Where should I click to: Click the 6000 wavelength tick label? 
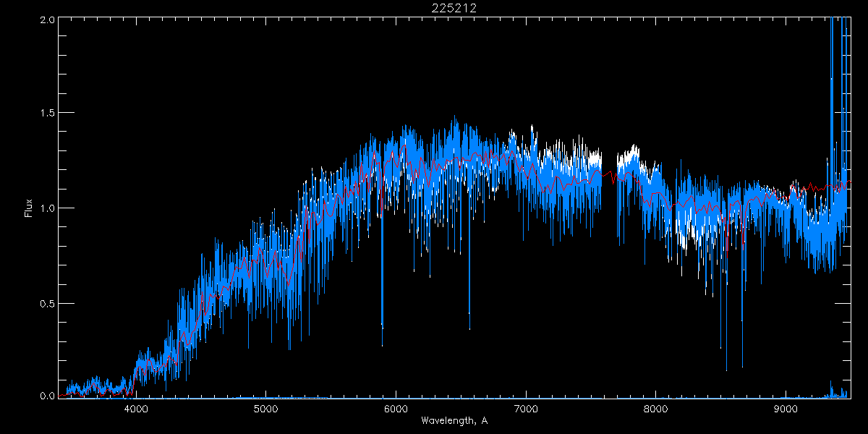point(396,408)
